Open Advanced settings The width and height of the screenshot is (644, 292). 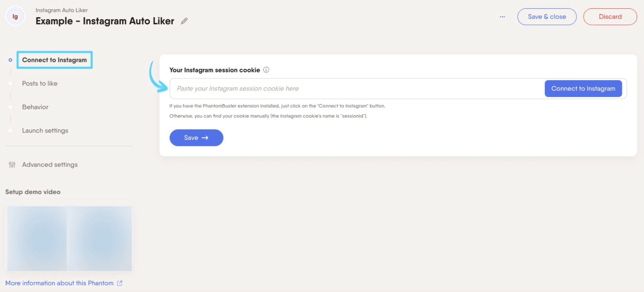(50, 165)
